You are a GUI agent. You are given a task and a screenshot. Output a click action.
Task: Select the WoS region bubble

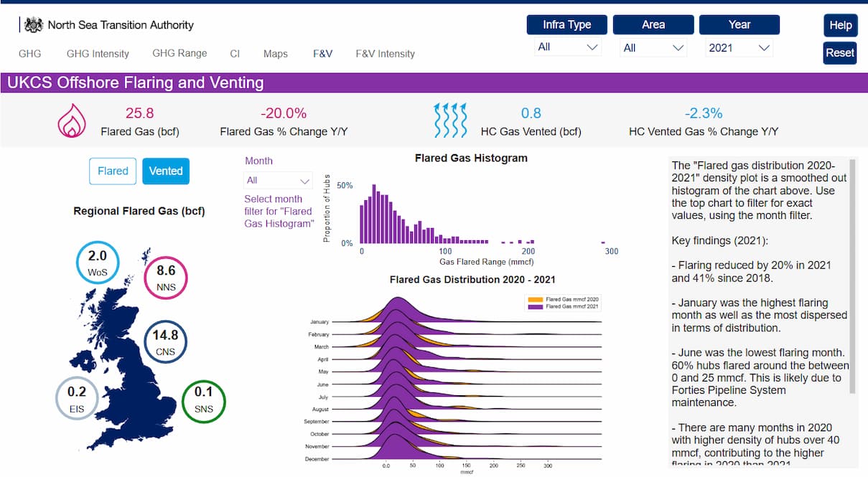coord(98,263)
